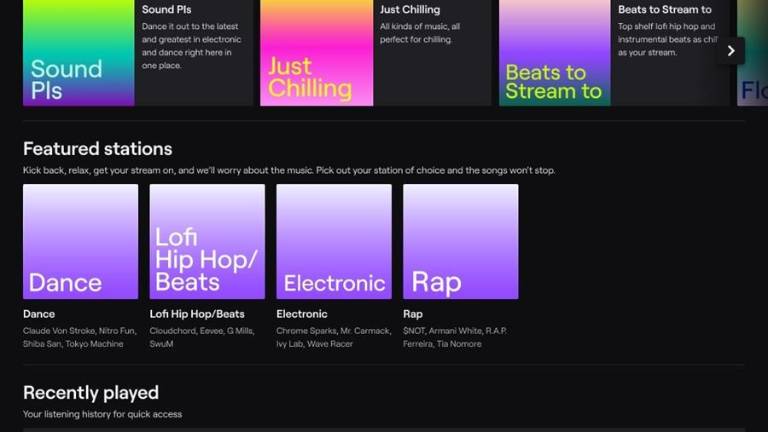This screenshot has width=768, height=432.
Task: Start the Lofi Hip Hop/Beats station tile
Action: pyautogui.click(x=207, y=241)
